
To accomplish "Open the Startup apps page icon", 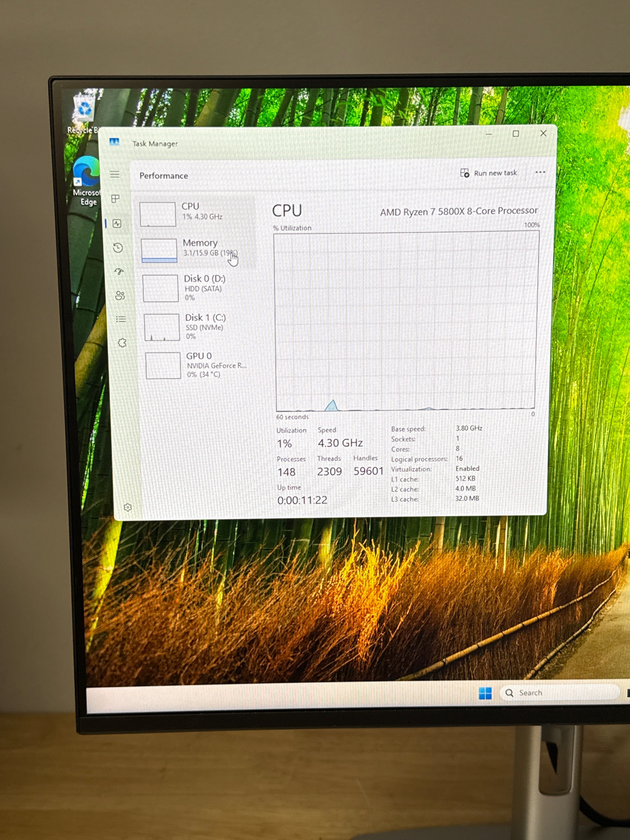I will [x=119, y=271].
